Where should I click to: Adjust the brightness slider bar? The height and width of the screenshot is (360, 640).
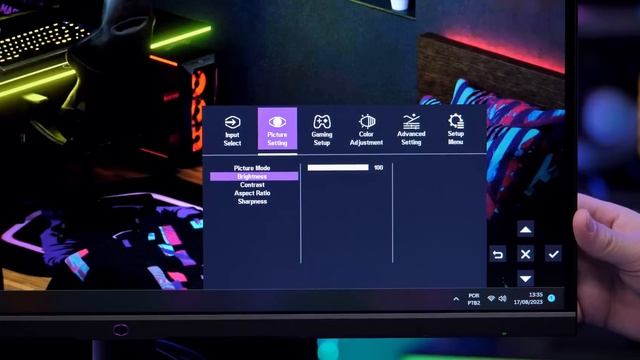click(338, 167)
